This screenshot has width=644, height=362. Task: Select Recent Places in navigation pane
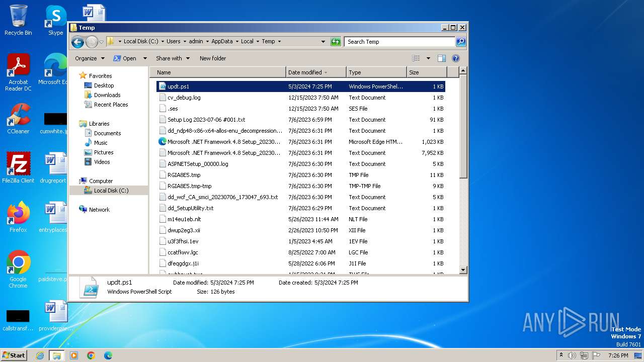click(111, 105)
